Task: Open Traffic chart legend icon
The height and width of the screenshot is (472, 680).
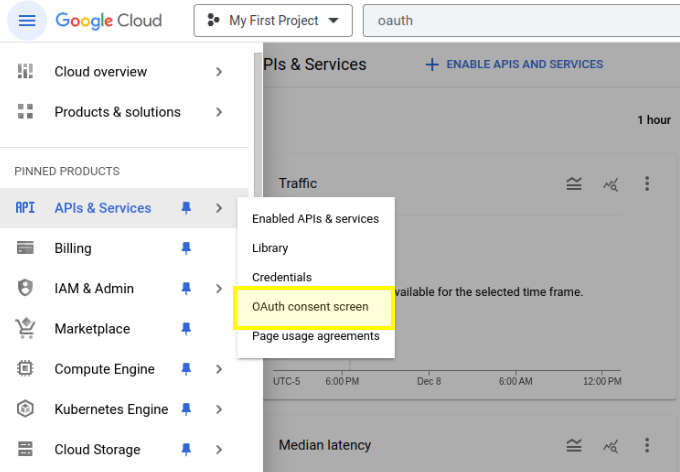Action: coord(574,184)
